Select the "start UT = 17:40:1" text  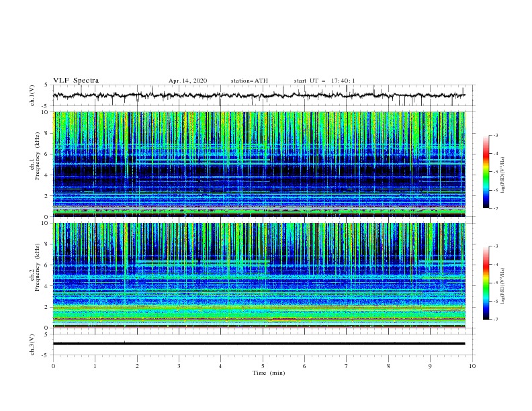(x=324, y=81)
